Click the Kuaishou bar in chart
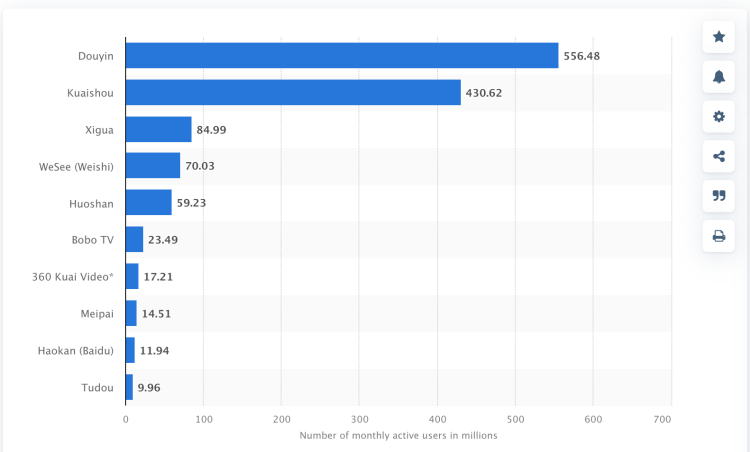 click(x=293, y=92)
